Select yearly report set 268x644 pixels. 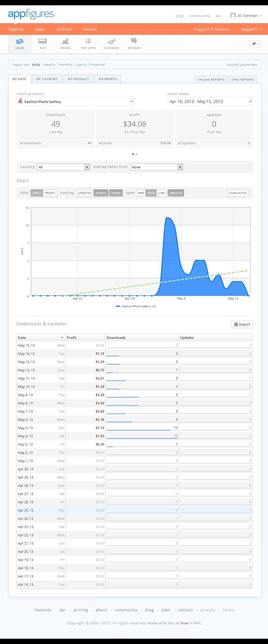tap(81, 64)
